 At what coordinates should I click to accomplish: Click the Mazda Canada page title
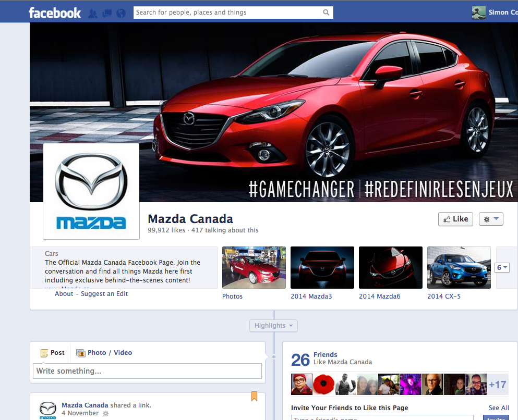190,219
